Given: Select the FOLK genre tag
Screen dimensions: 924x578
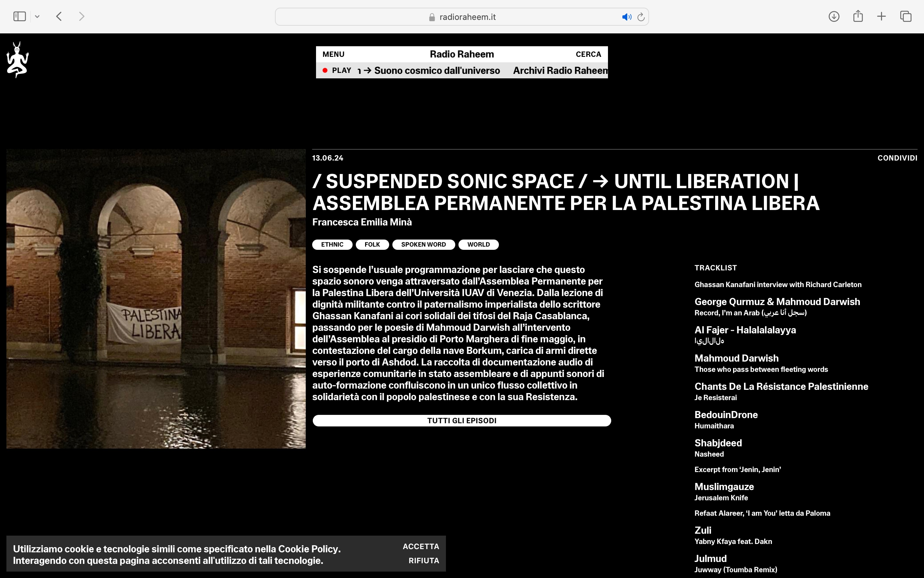Looking at the screenshot, I should [x=372, y=245].
